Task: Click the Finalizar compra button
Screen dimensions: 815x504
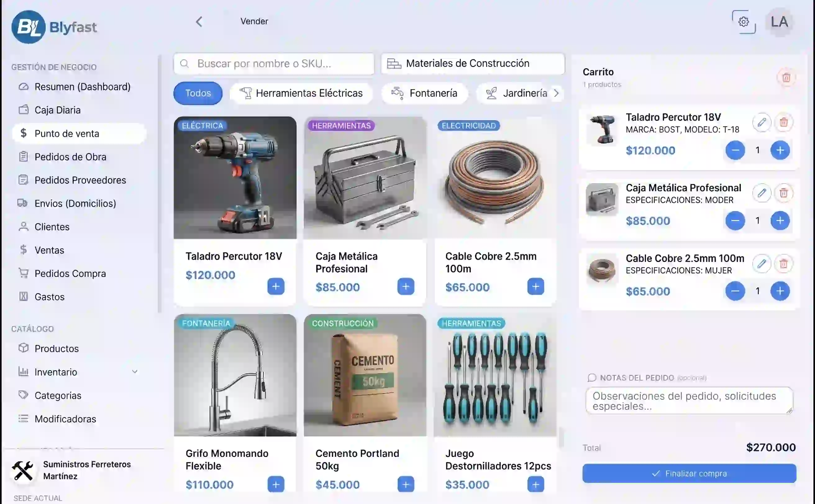Action: (689, 473)
